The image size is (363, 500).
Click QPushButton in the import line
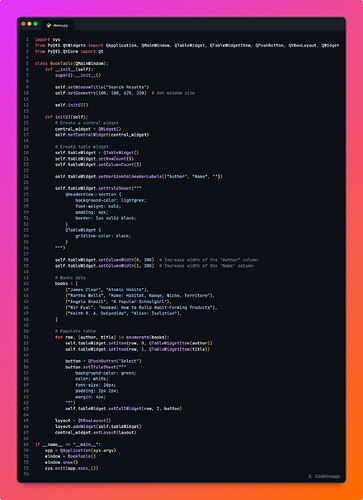point(269,45)
